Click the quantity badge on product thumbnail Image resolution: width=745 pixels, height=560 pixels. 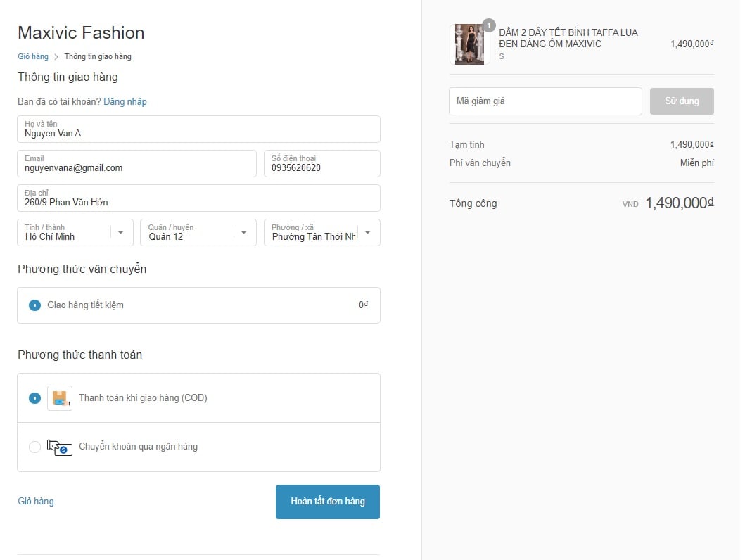(489, 25)
